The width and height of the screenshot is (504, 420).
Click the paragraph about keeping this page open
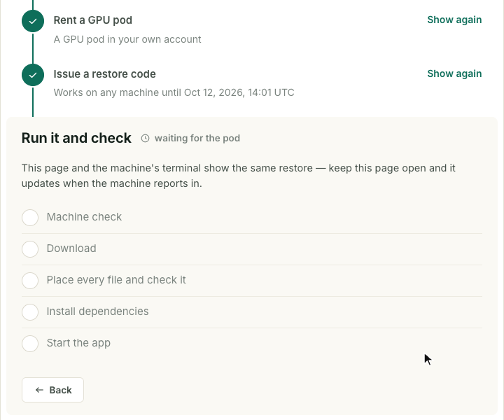239,176
